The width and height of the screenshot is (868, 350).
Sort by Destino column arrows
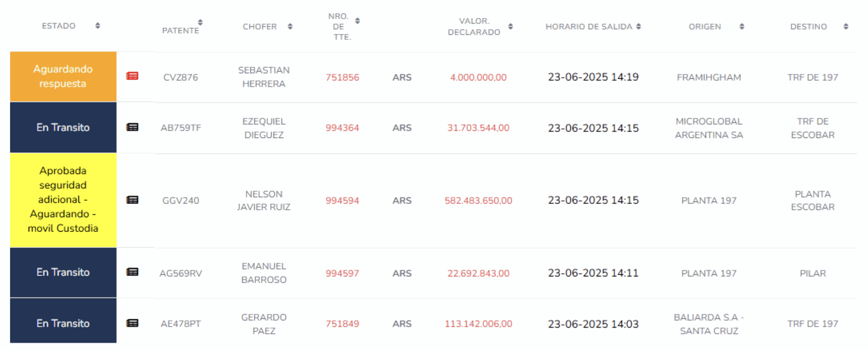pyautogui.click(x=846, y=27)
